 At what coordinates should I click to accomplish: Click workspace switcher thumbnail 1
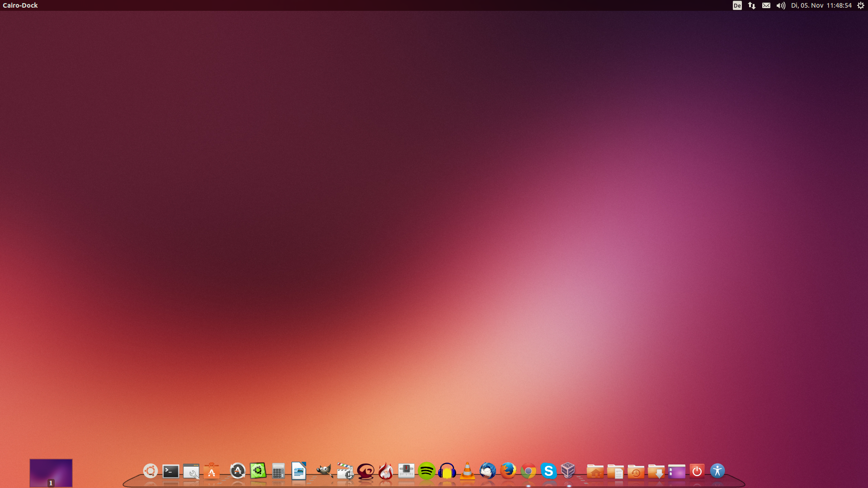[51, 473]
